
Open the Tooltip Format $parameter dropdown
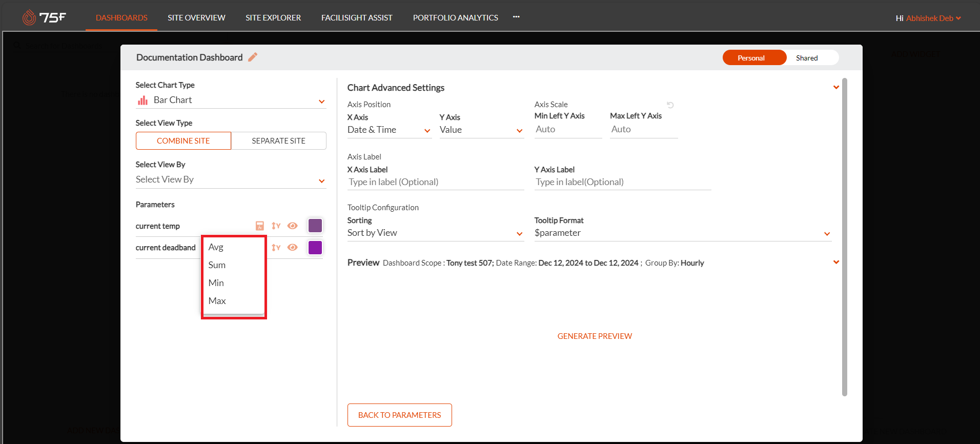point(683,233)
